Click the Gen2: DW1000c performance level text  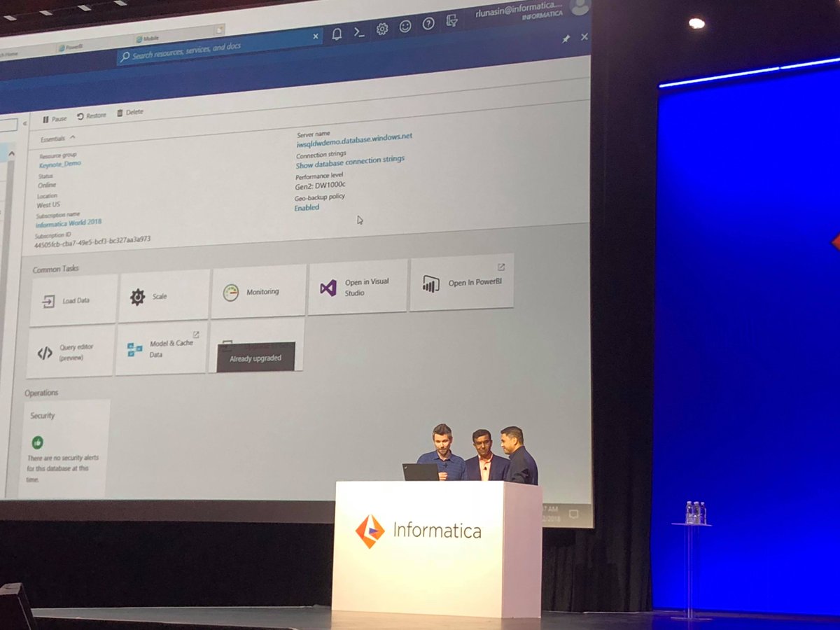[321, 186]
